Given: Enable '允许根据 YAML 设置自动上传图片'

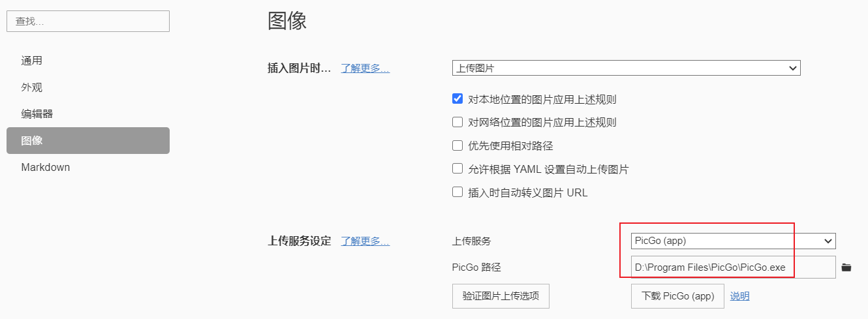Looking at the screenshot, I should (457, 169).
